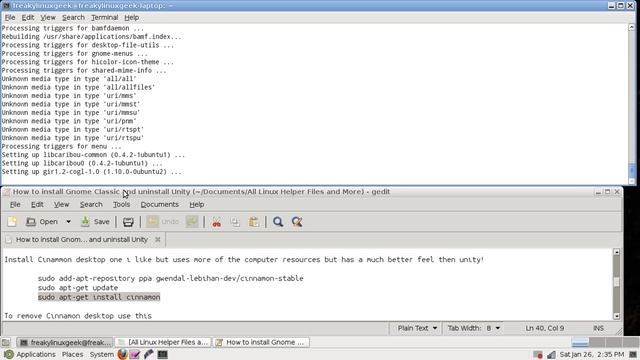This screenshot has width=640, height=360.
Task: Click the Ln 40, Col 9 status text
Action: [x=544, y=328]
